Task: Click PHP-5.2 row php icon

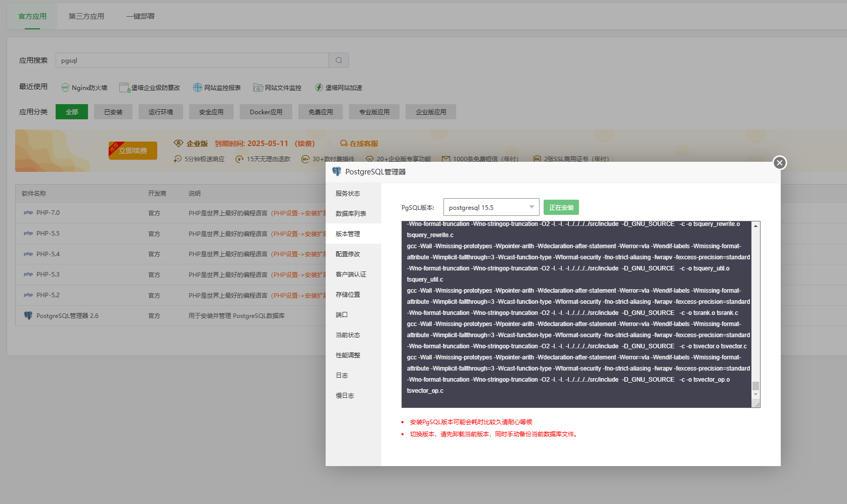Action: pyautogui.click(x=28, y=295)
